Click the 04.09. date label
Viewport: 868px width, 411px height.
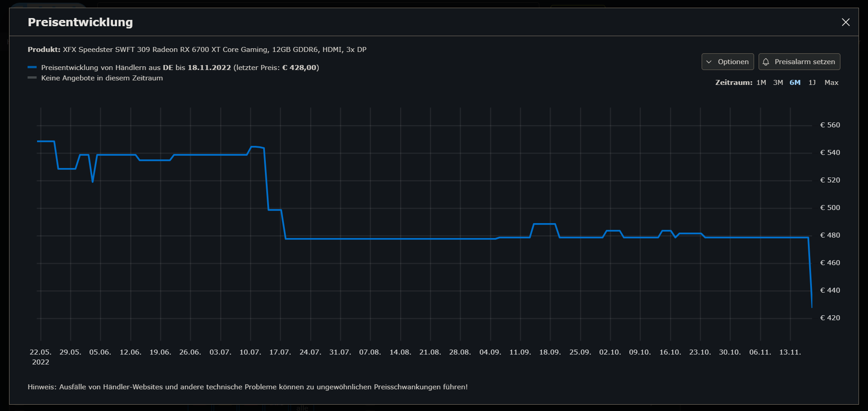pyautogui.click(x=491, y=352)
